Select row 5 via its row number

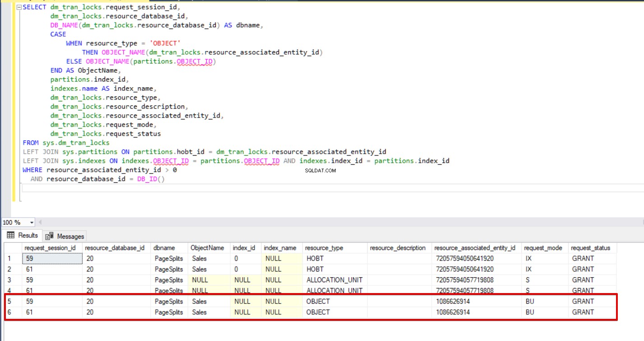pyautogui.click(x=13, y=301)
